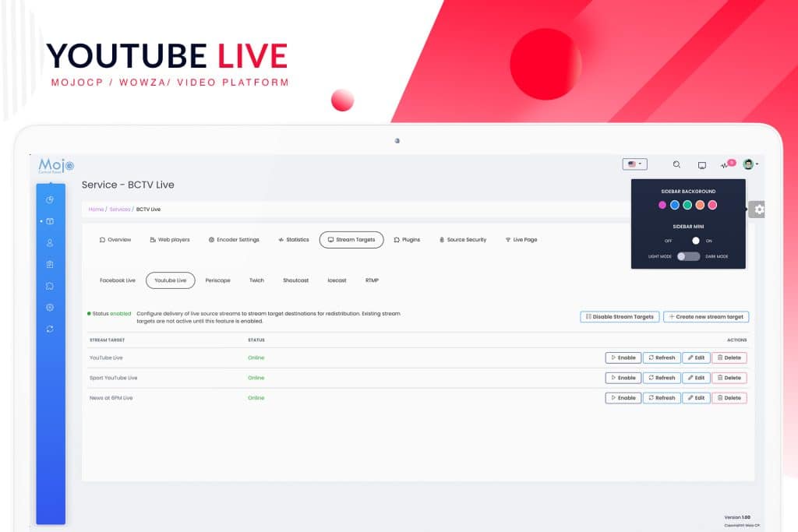Click the 'YouTube Live' stream target name

tap(106, 358)
